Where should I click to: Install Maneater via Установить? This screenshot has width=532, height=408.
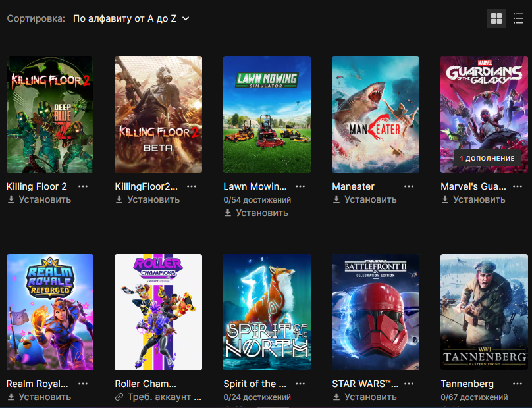371,199
